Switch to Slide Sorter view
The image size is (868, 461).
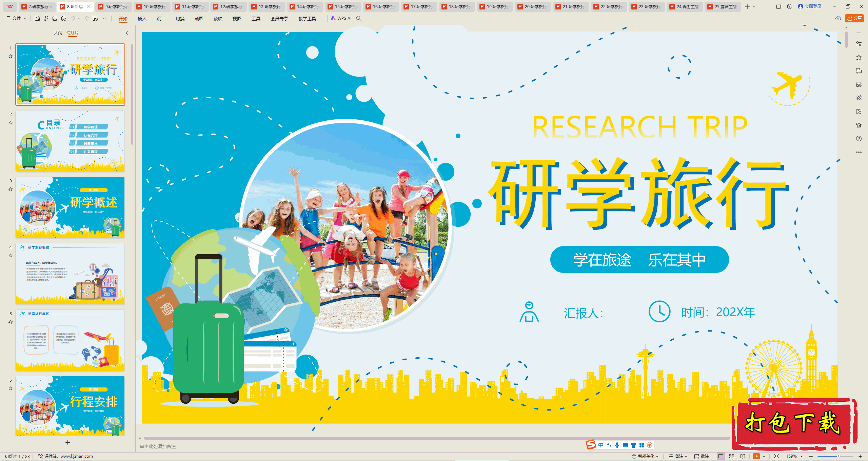[732, 456]
